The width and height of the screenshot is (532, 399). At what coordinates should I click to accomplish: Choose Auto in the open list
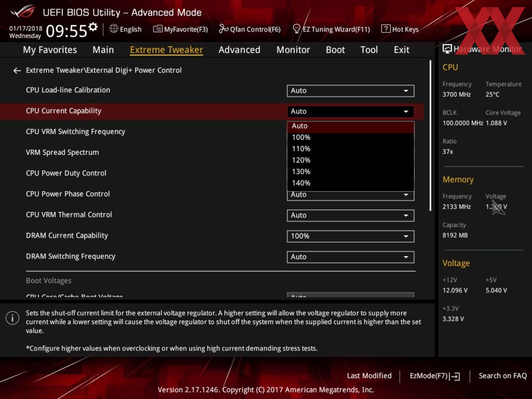pyautogui.click(x=350, y=126)
